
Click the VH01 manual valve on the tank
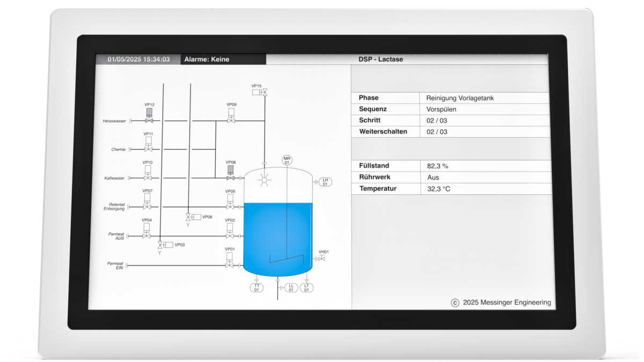(322, 258)
